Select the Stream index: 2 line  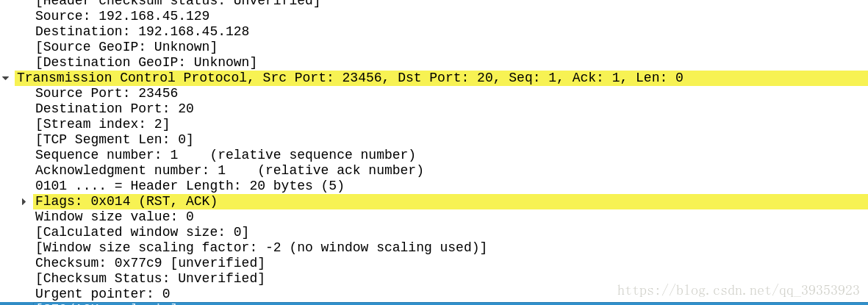102,124
